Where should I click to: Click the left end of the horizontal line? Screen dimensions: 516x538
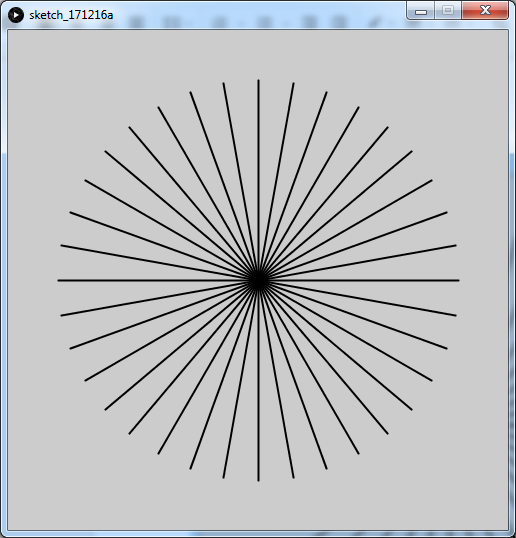coord(59,281)
